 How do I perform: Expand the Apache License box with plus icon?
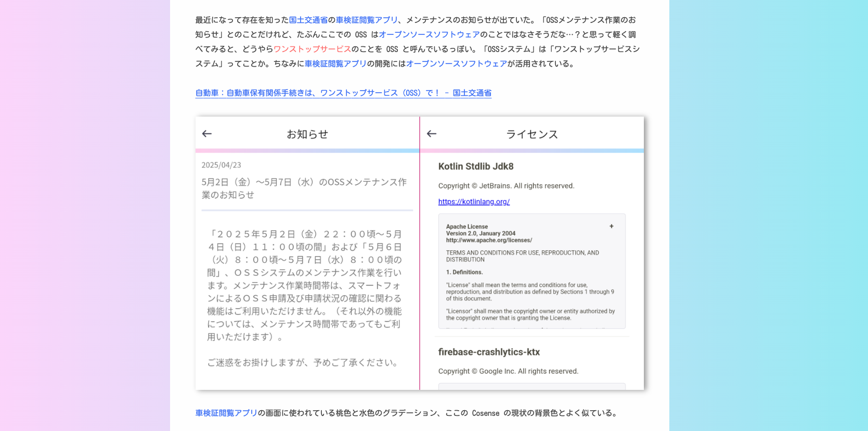tap(612, 226)
